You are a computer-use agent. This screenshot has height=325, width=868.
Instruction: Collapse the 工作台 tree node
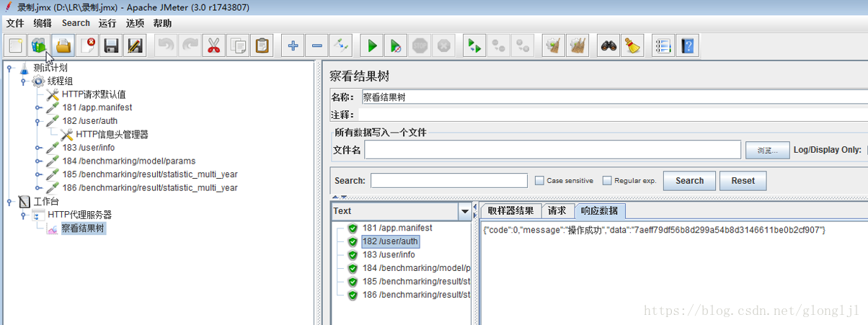10,202
